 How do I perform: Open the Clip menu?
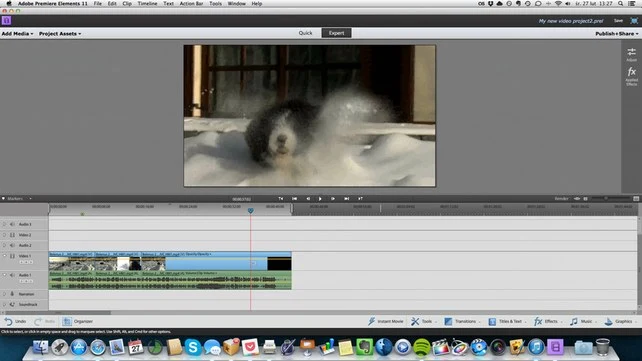pyautogui.click(x=127, y=3)
